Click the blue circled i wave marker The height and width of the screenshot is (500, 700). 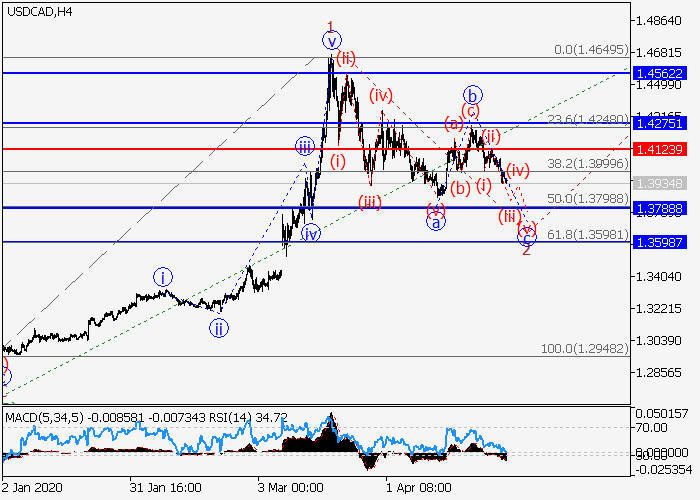(163, 276)
